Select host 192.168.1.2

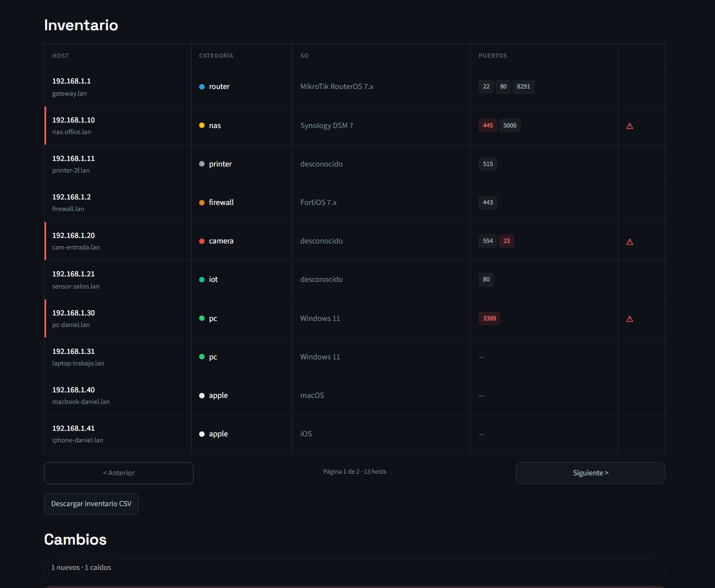click(71, 197)
